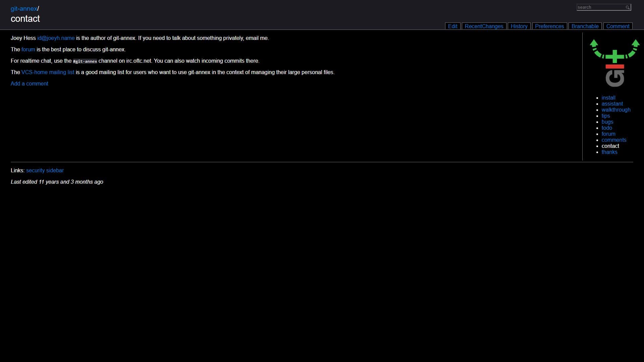This screenshot has height=362, width=644.
Task: Click the id@joeyh.name email link
Action: click(56, 38)
